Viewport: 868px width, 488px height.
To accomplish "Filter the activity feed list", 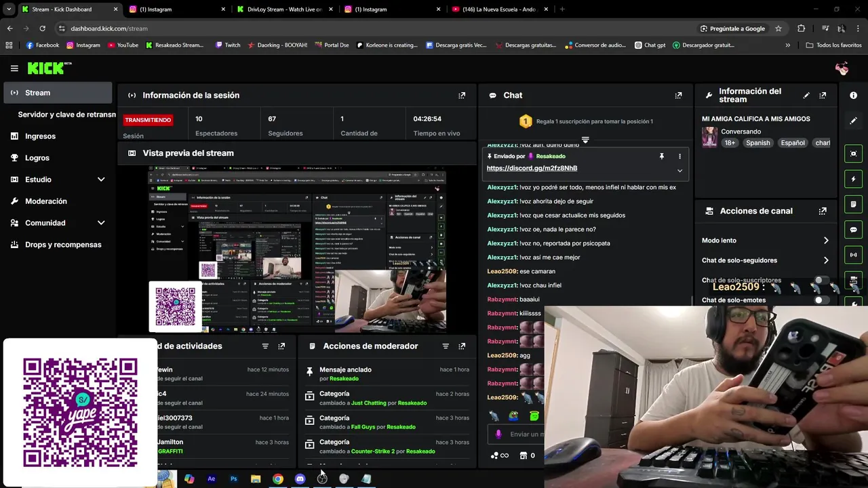I will point(265,346).
